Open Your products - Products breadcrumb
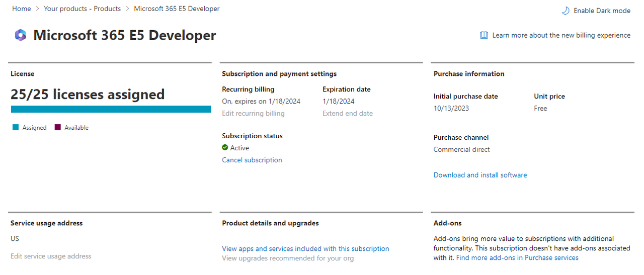 83,9
